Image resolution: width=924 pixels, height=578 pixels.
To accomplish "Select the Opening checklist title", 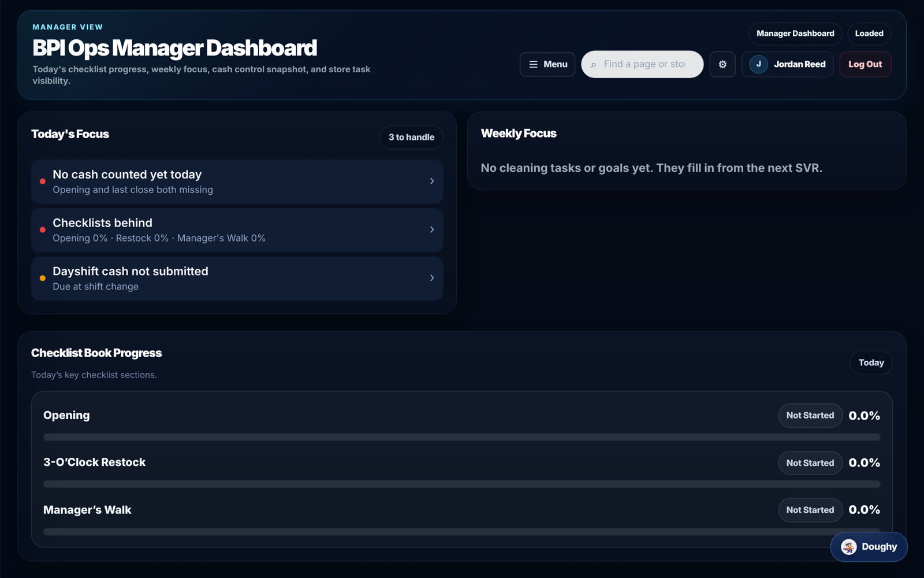I will tap(66, 415).
